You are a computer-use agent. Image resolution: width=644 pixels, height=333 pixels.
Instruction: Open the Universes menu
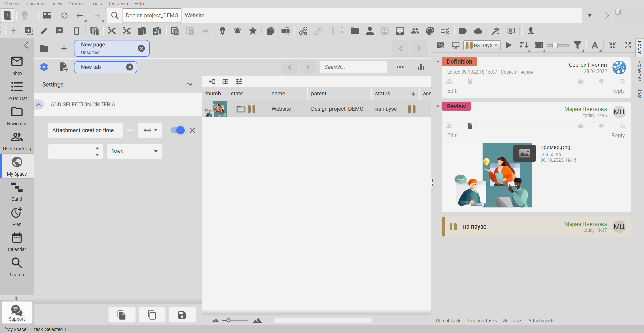click(36, 4)
